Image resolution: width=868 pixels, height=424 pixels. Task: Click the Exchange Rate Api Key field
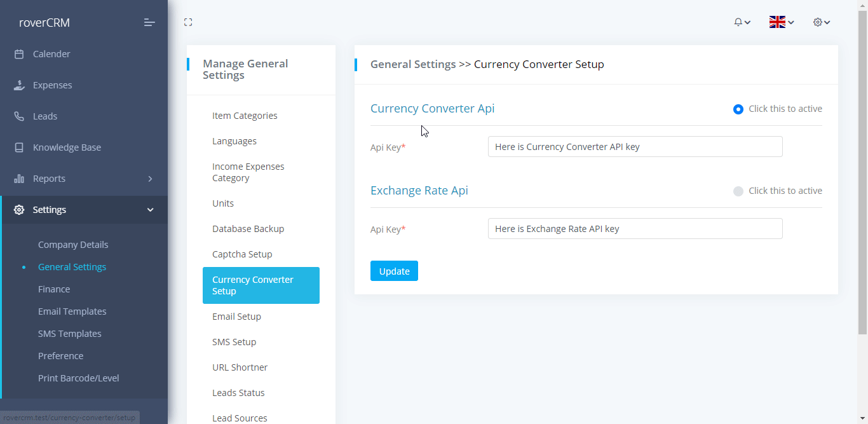tap(635, 229)
